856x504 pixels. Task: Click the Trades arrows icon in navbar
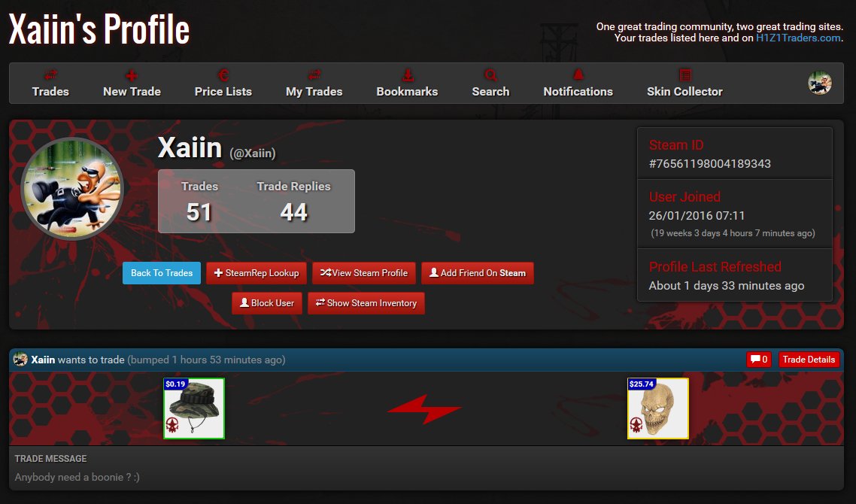click(x=50, y=74)
